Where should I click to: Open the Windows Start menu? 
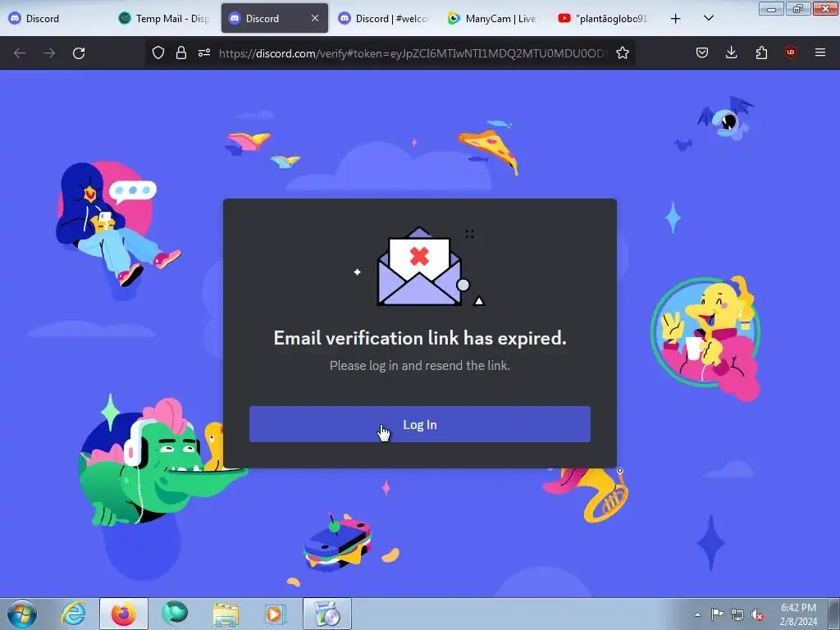22,614
